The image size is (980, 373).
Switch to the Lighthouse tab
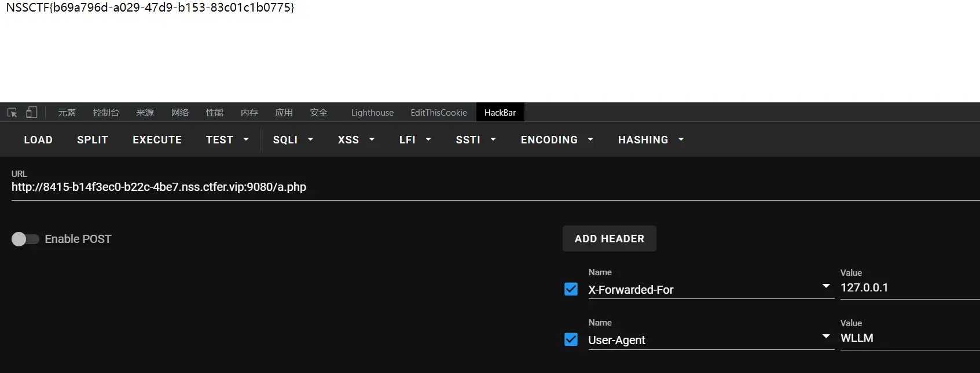(x=372, y=113)
